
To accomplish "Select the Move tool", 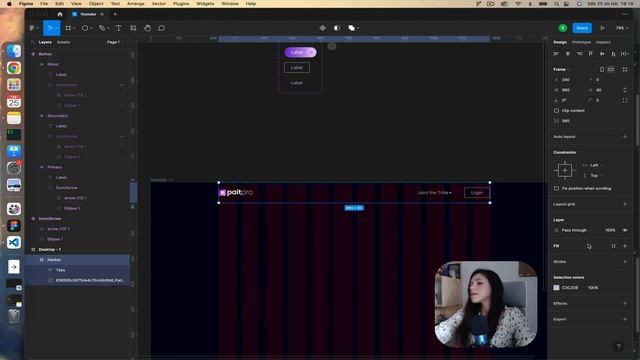I will [x=50, y=28].
